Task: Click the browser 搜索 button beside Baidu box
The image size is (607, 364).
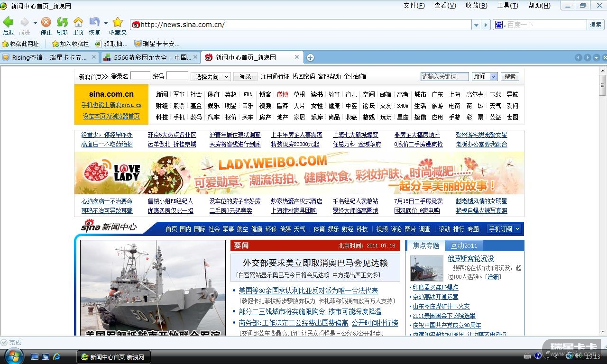Action: click(595, 25)
